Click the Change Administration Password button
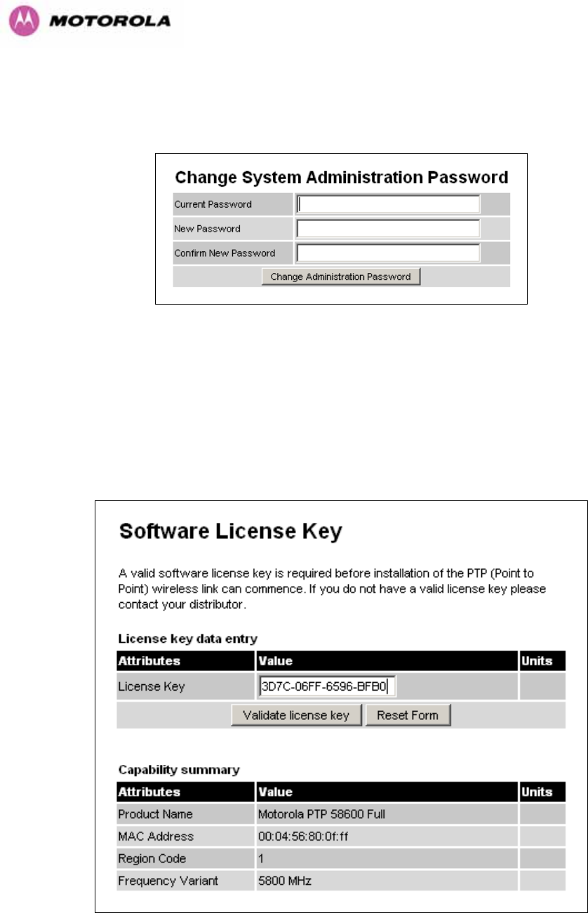The width and height of the screenshot is (588, 913). click(x=341, y=276)
